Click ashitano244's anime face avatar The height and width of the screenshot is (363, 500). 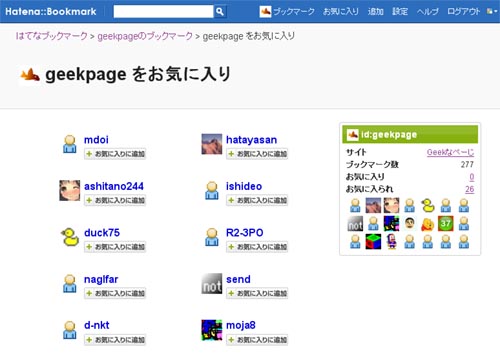(70, 190)
